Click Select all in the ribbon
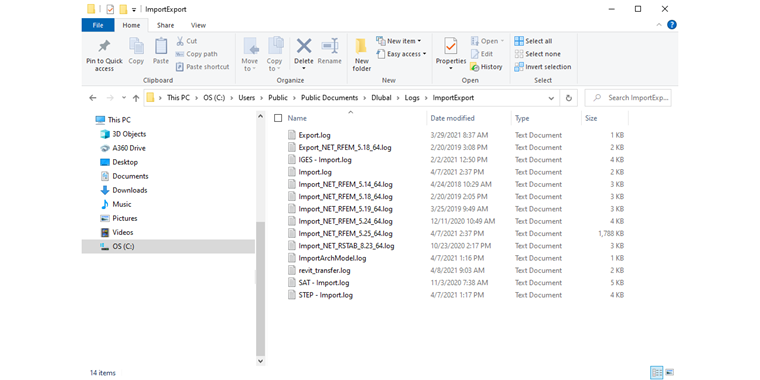The height and width of the screenshot is (380, 760). pos(533,41)
